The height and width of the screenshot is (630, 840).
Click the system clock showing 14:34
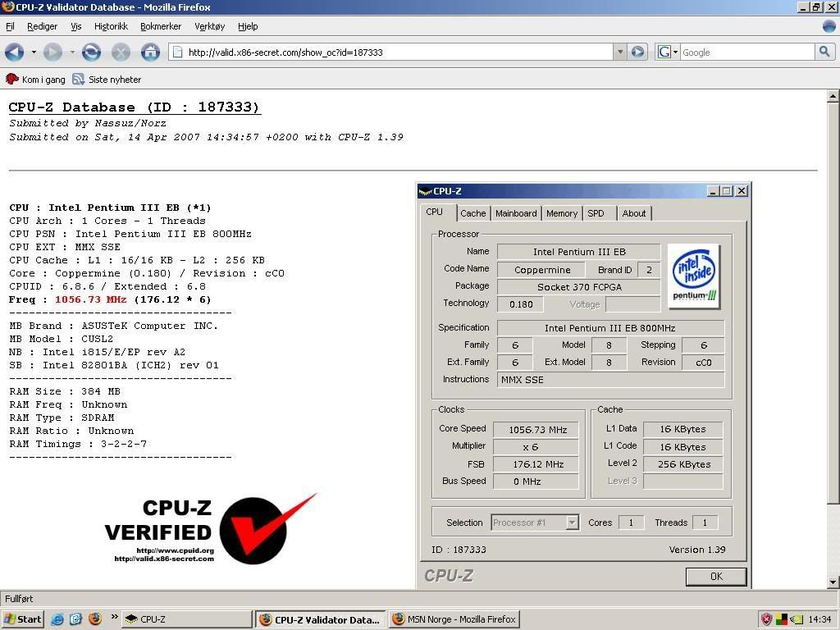click(x=819, y=619)
